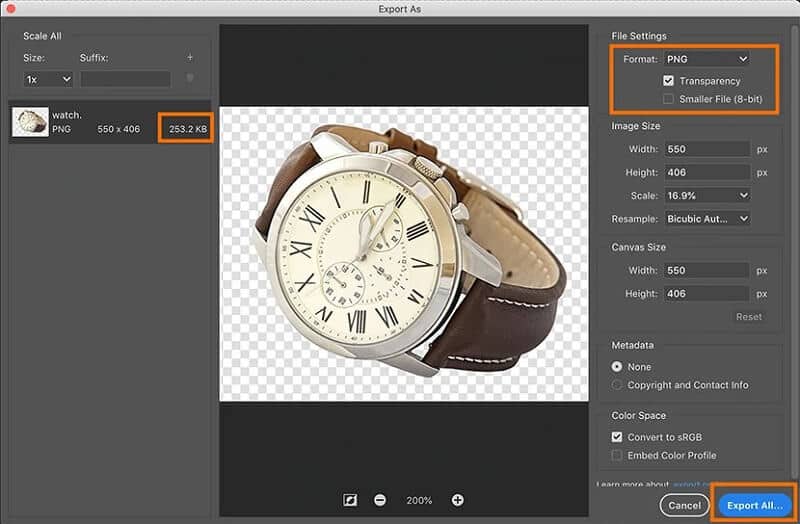
Task: Choose Copyright and Contact Info metadata
Action: coord(617,385)
